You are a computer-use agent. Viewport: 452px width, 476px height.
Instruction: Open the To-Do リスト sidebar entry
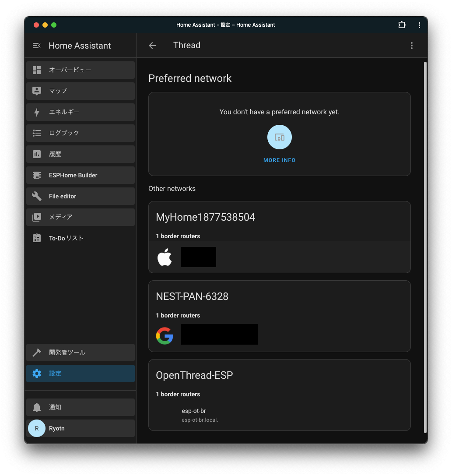click(81, 238)
